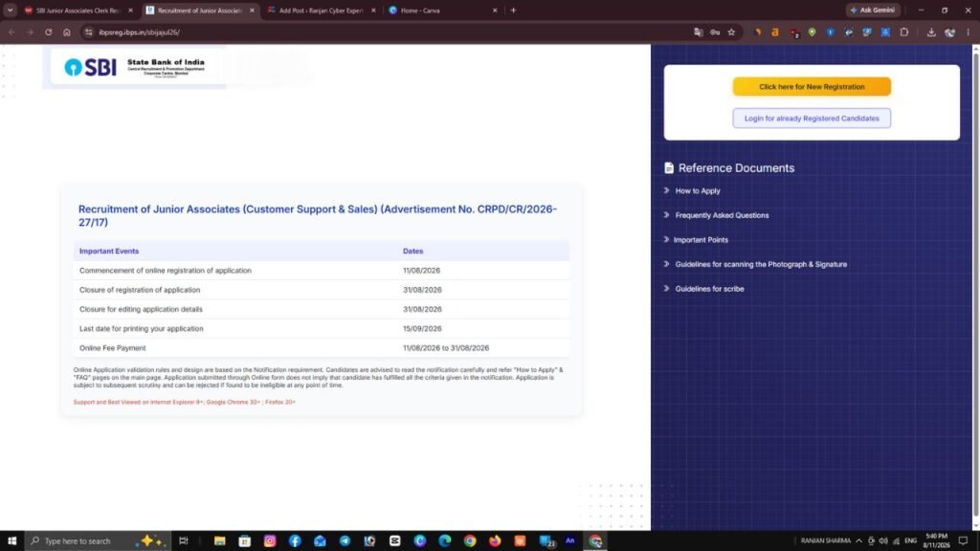Select '11/08/2026 to 31/08/2026' fee payment dates
This screenshot has width=980, height=551.
point(446,348)
